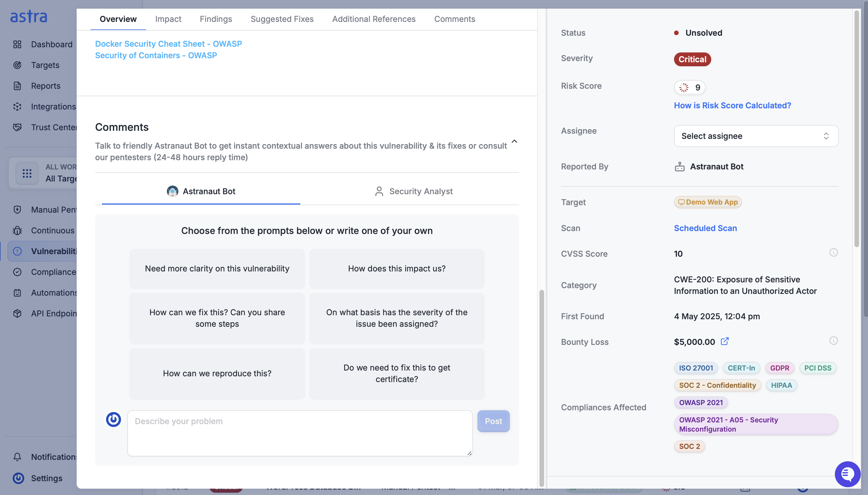Choose 'How can we reproduce this?' prompt
This screenshot has width=868, height=495.
coord(217,373)
